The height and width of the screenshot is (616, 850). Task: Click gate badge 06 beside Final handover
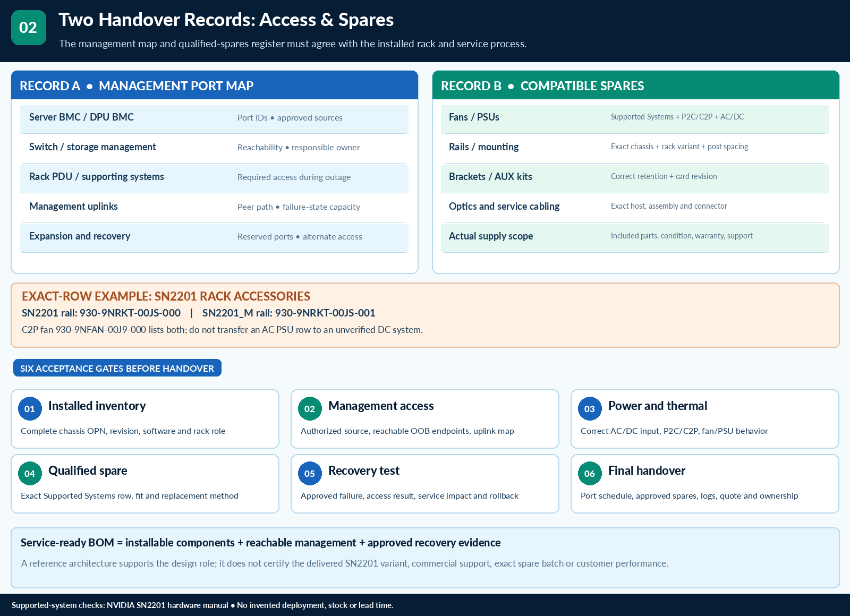tap(590, 474)
